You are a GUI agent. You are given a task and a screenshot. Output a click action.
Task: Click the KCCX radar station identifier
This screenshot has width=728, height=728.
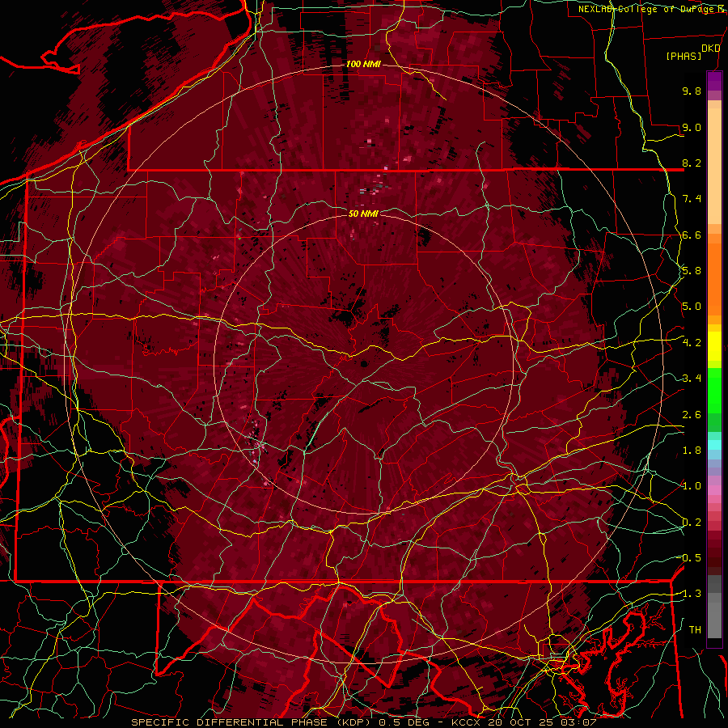(x=466, y=722)
